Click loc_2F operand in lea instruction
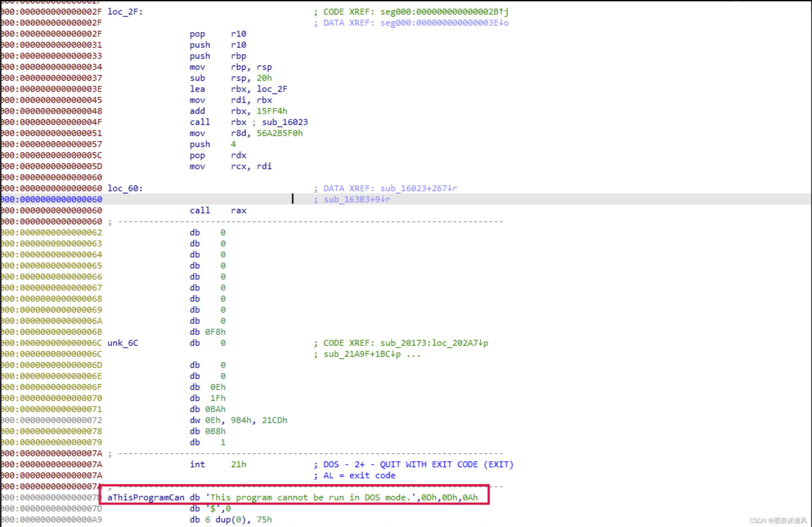 click(272, 89)
